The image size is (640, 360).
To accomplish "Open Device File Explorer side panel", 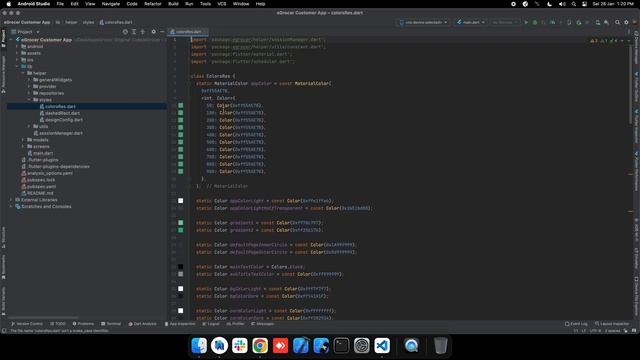I will coord(636,297).
